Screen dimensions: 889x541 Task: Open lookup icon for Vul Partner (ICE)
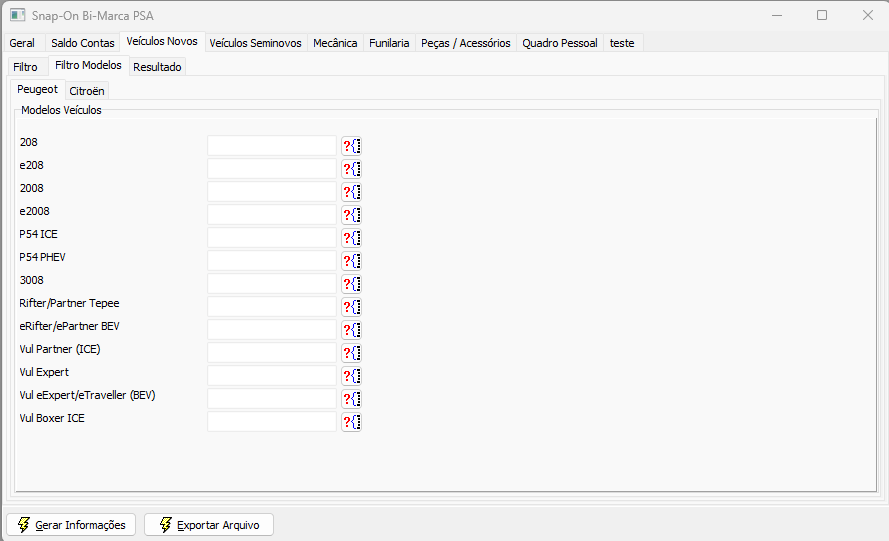pyautogui.click(x=352, y=353)
